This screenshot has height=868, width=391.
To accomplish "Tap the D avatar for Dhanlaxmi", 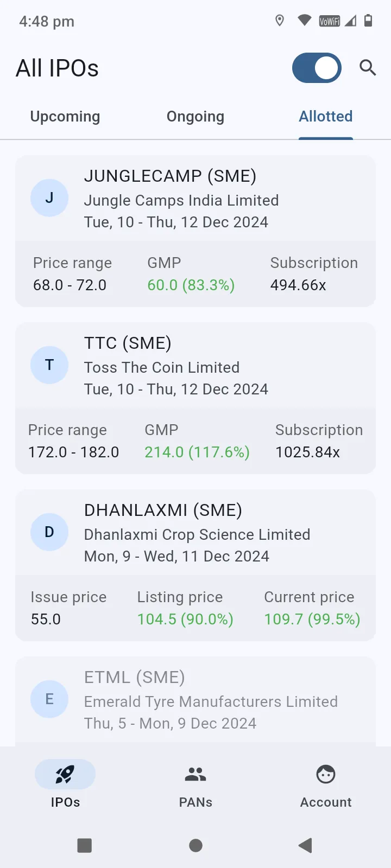I will tap(49, 532).
